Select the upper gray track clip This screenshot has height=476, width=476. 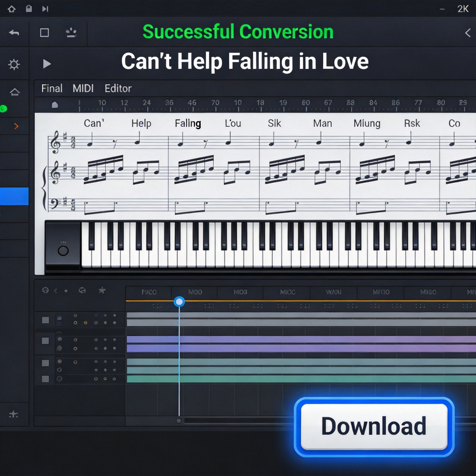pyautogui.click(x=301, y=315)
